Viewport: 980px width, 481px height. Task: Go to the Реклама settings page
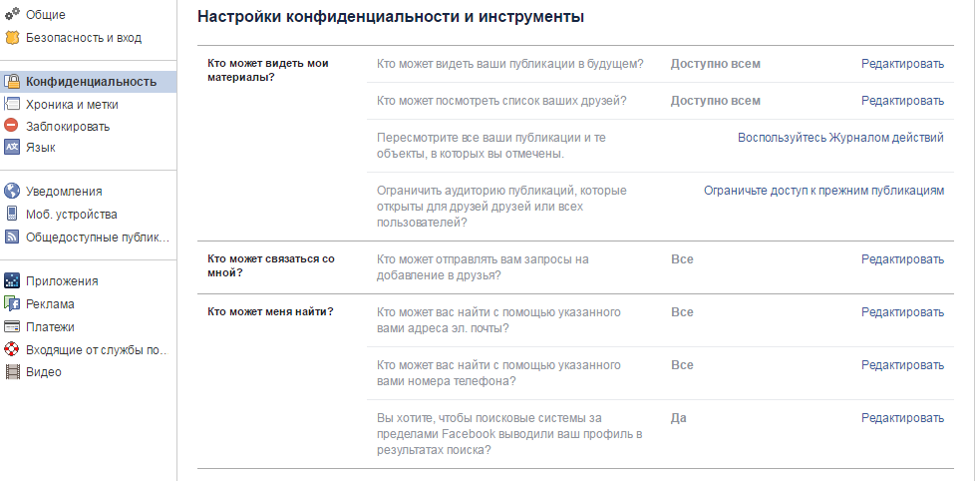[50, 304]
